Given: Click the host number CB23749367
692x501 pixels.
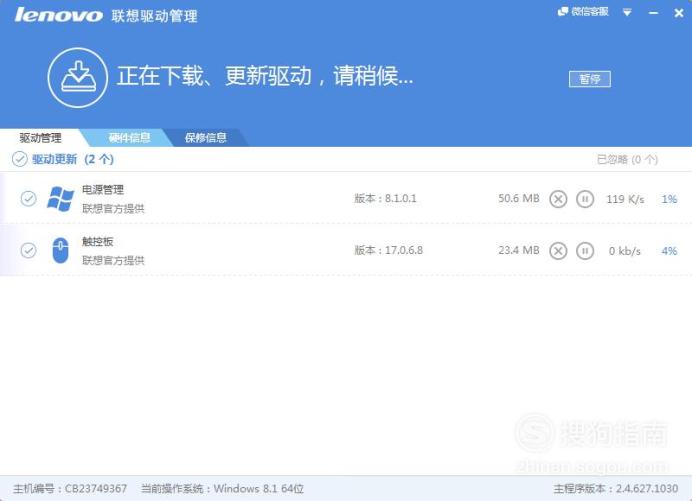Looking at the screenshot, I should pos(96,489).
